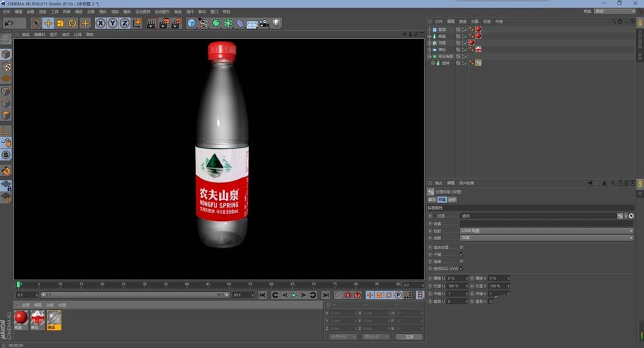Click the 应用 button in coordinates panel
This screenshot has width=644, height=348.
(409, 336)
